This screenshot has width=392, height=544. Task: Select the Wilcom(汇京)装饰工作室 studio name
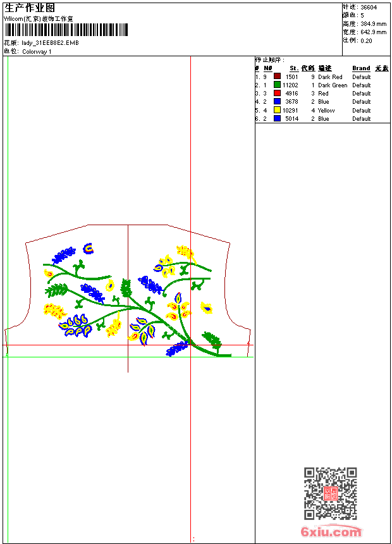click(x=38, y=18)
